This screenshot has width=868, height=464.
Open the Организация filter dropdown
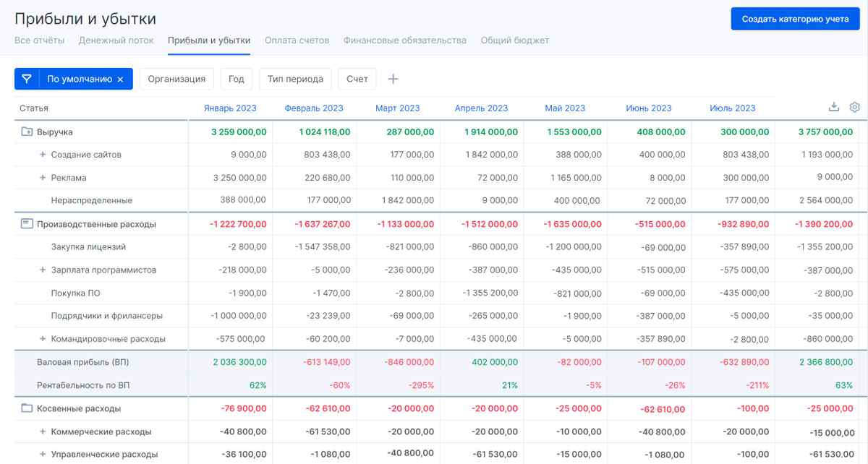click(x=176, y=79)
